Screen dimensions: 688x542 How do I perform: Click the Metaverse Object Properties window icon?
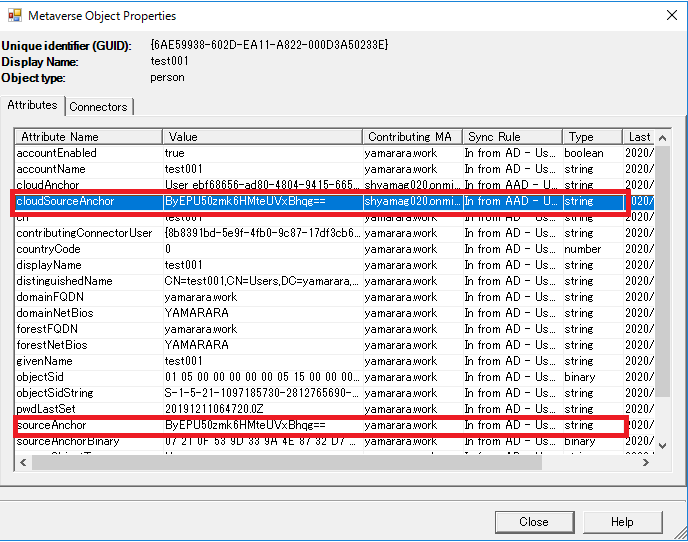[14, 15]
